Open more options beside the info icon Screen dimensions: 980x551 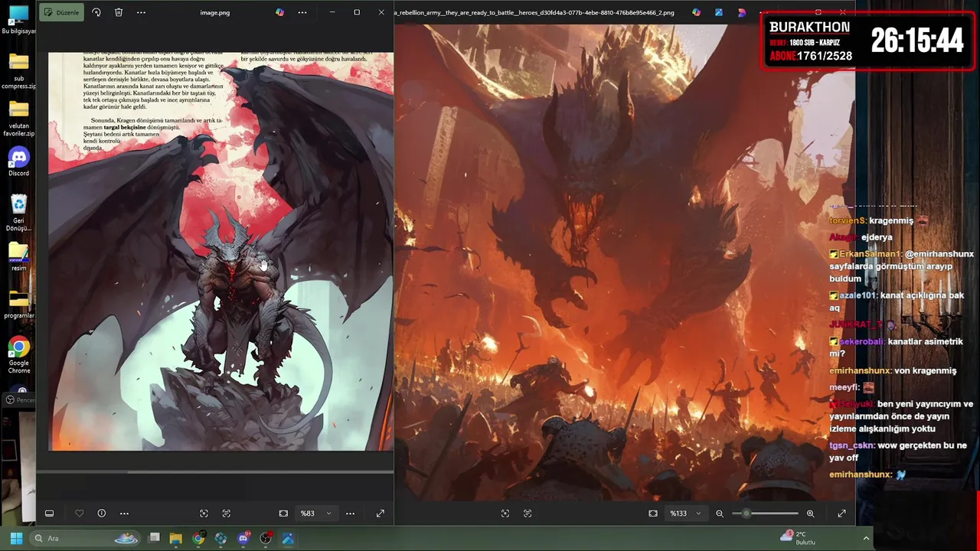click(124, 514)
